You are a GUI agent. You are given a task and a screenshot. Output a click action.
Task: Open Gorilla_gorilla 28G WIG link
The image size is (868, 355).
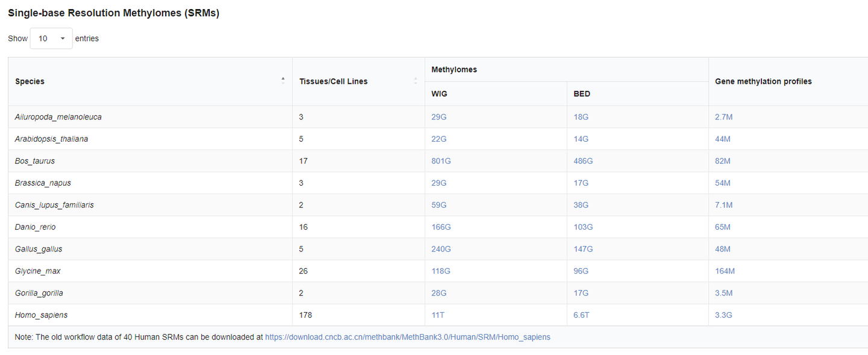(439, 293)
